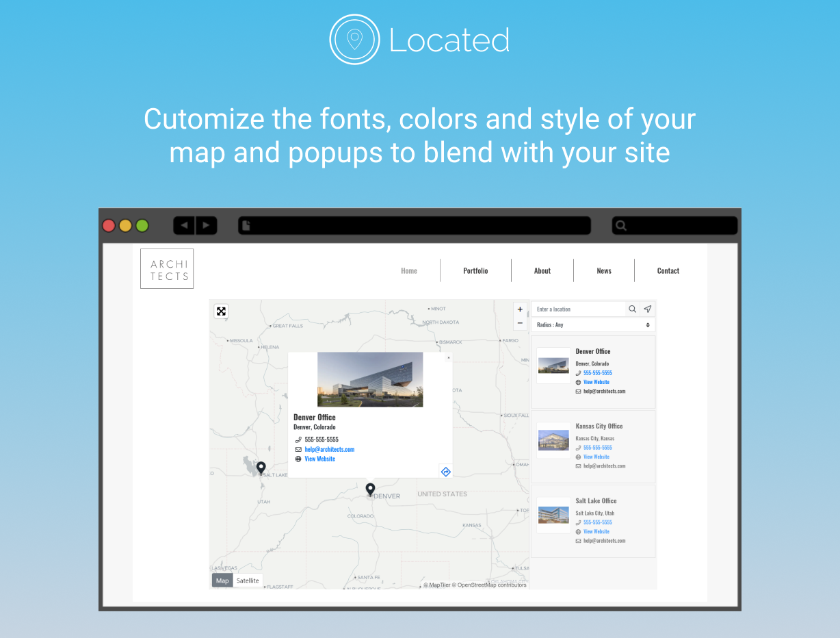Switch map to Satellite view
This screenshot has width=840, height=638.
coord(248,580)
